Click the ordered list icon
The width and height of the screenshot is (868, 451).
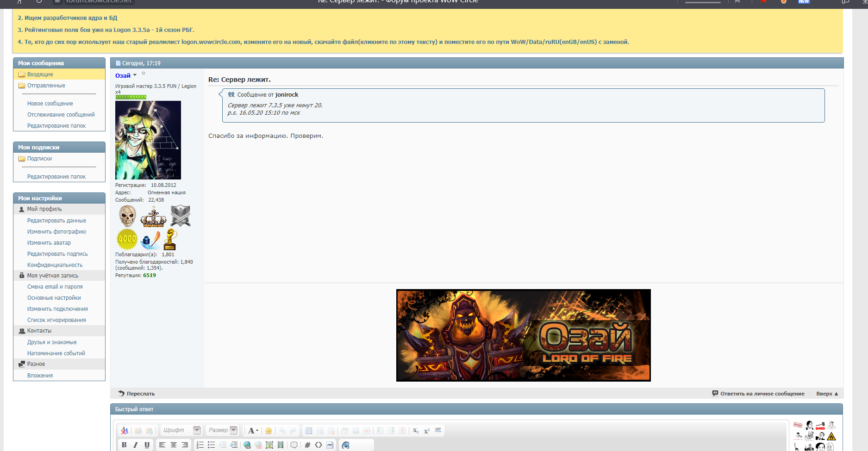[x=200, y=445]
